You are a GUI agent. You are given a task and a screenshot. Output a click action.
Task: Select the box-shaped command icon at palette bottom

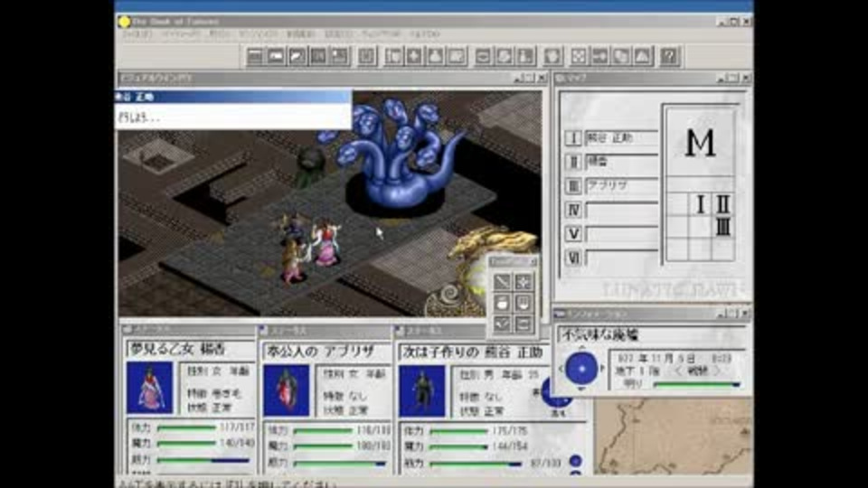pyautogui.click(x=524, y=324)
